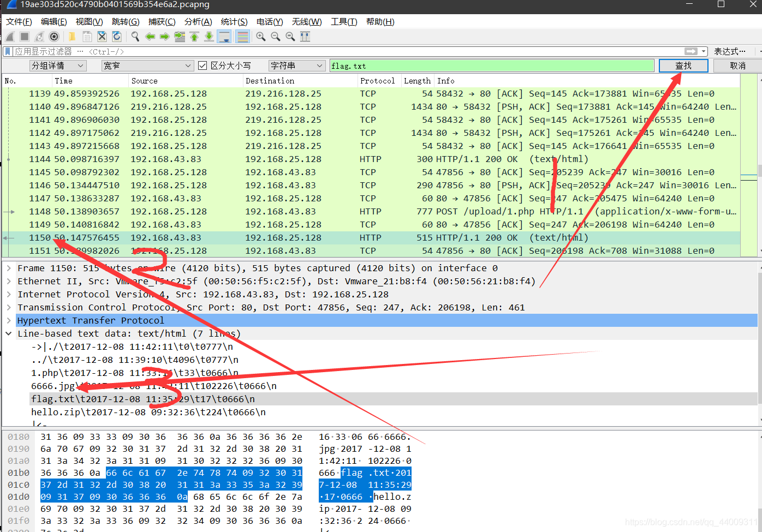Toggle packet list colorization icon
The height and width of the screenshot is (532, 762).
[243, 37]
